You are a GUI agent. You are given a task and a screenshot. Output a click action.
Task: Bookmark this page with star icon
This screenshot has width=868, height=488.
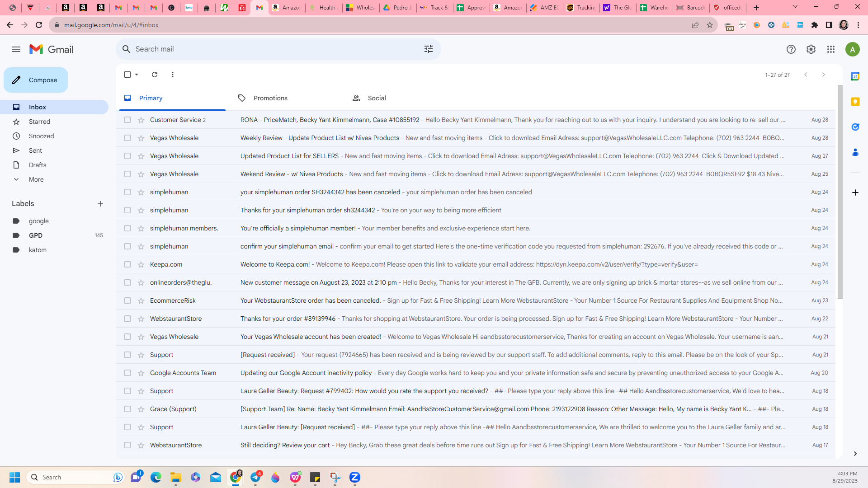[x=709, y=25]
